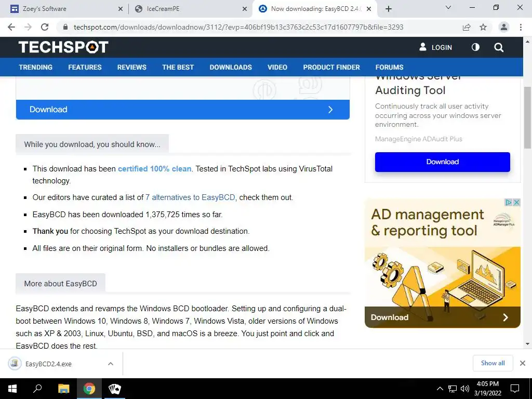The image size is (532, 399).
Task: Open 7 alternatives to EasyBCD link
Action: [190, 197]
